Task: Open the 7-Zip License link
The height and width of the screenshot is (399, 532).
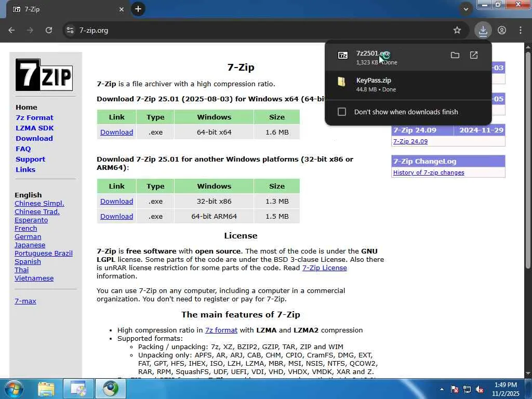Action: 324,268
